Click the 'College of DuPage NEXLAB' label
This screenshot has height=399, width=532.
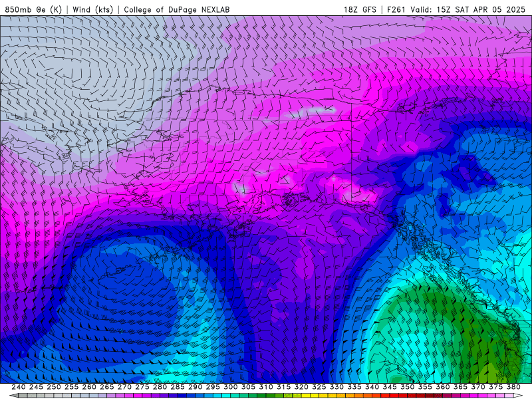(x=177, y=10)
